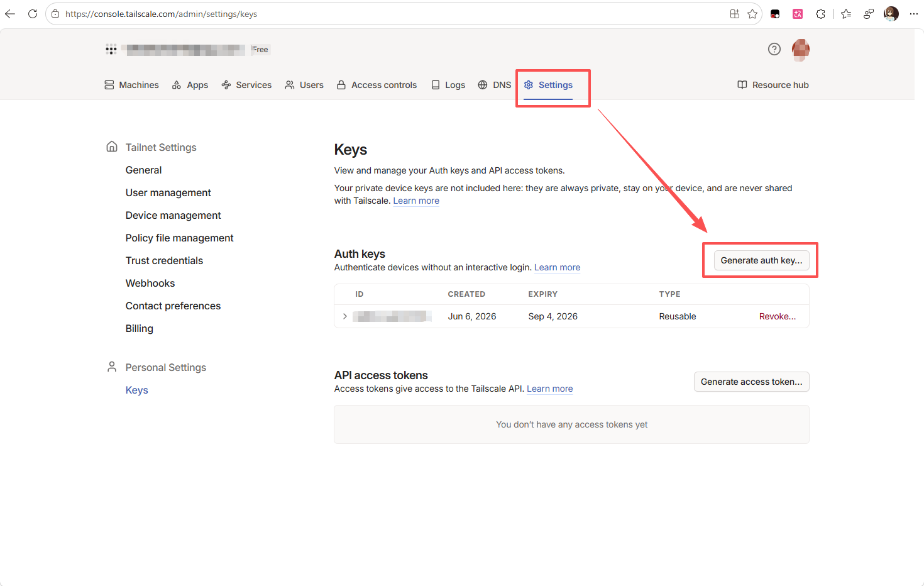Open Learn more link under Auth keys

click(557, 267)
